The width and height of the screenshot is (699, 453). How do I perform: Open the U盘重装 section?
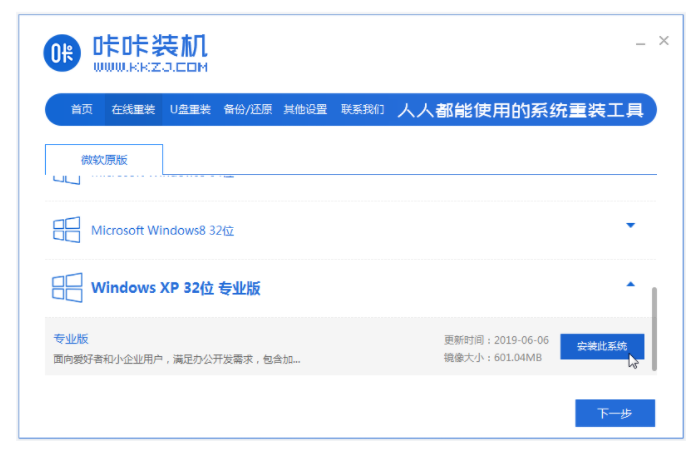[190, 109]
